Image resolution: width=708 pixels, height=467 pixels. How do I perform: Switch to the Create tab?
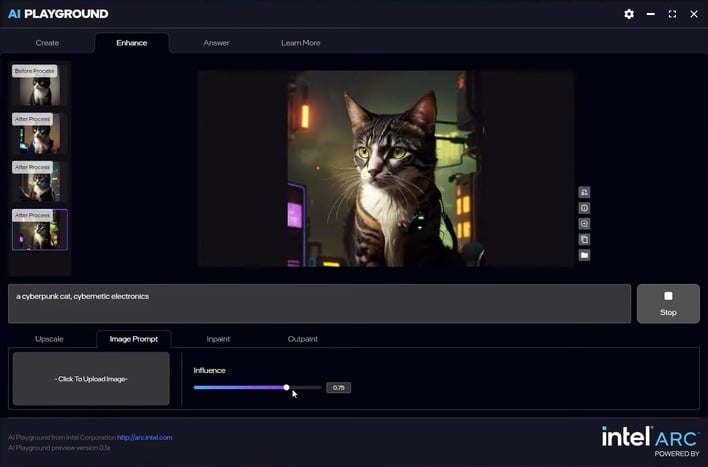click(47, 43)
